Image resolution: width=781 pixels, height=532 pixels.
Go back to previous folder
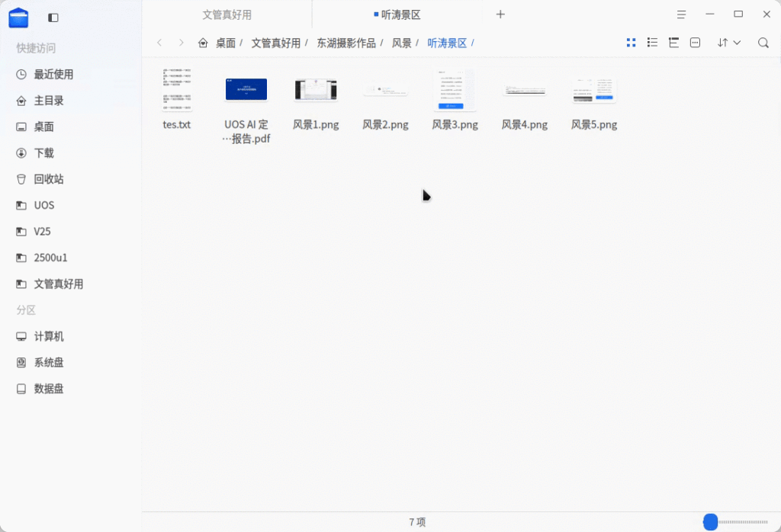[159, 43]
